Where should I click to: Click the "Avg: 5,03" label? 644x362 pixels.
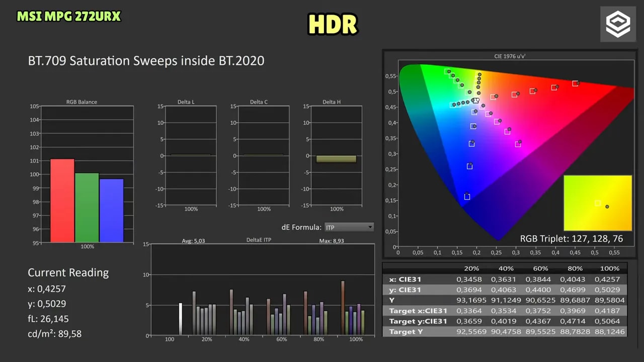coord(193,241)
